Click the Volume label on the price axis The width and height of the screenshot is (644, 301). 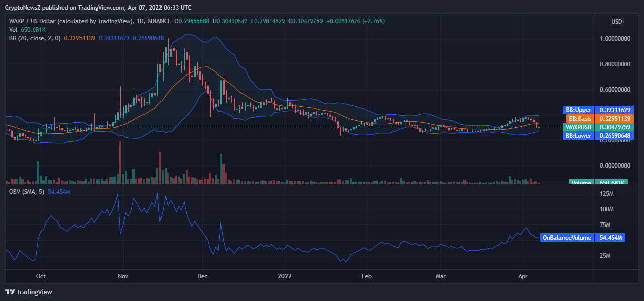(x=581, y=182)
